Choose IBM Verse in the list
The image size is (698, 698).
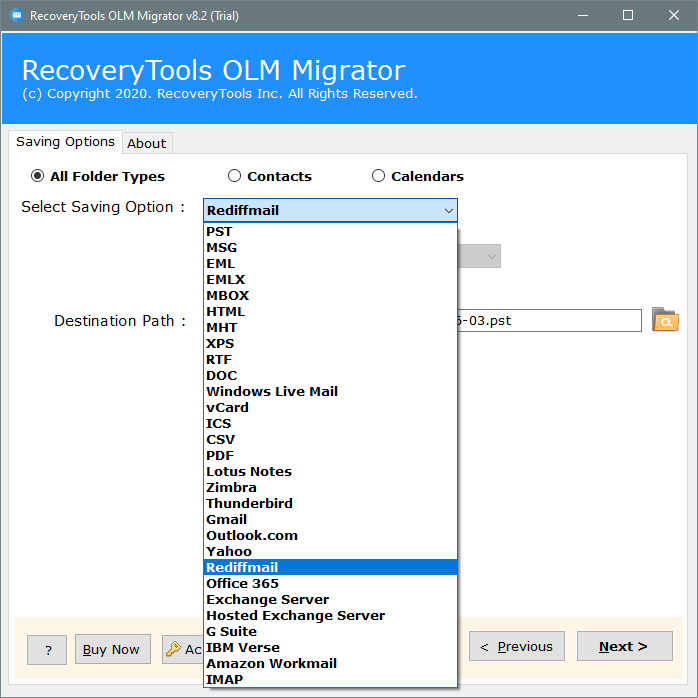coord(330,648)
